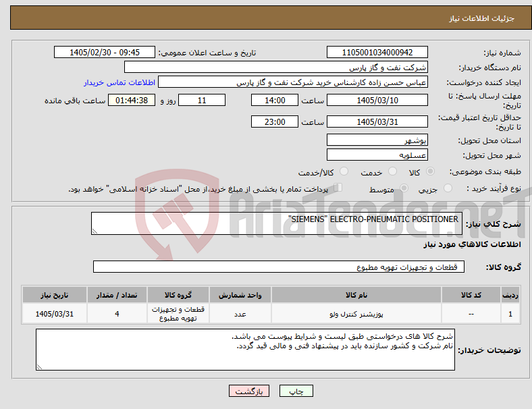Click the تعداد / مقدار column header
Image resolution: width=532 pixels, height=409 pixels.
point(117,295)
